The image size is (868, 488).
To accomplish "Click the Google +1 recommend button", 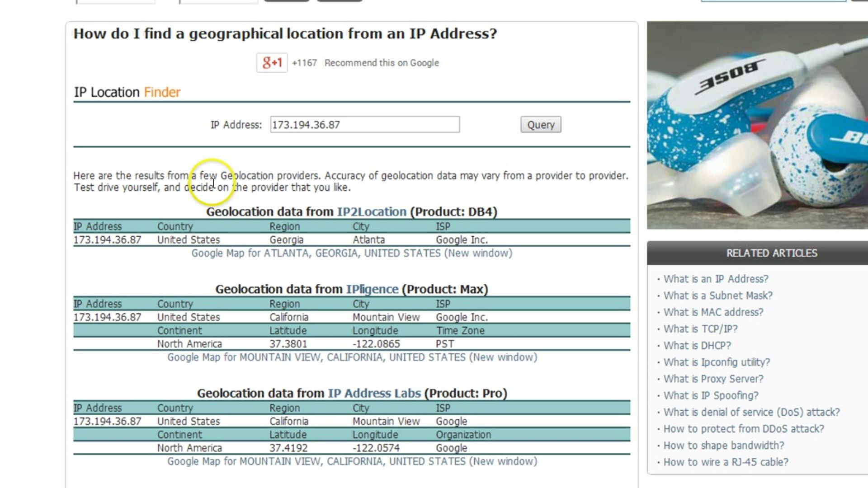I will click(x=272, y=63).
